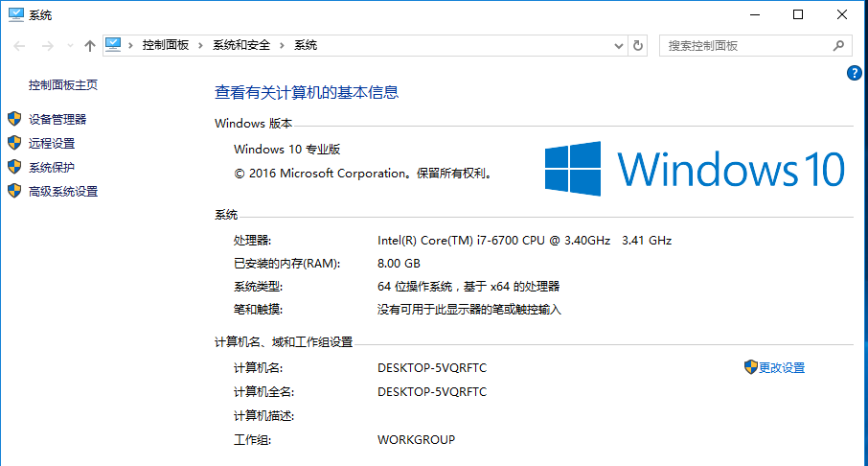Expand chevron before 系统和安全 breadcrumb
This screenshot has height=466, width=868.
pyautogui.click(x=200, y=45)
